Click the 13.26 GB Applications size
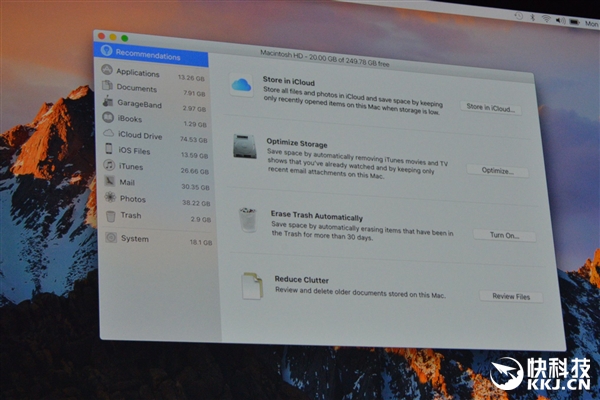The image size is (600, 400). (x=191, y=78)
